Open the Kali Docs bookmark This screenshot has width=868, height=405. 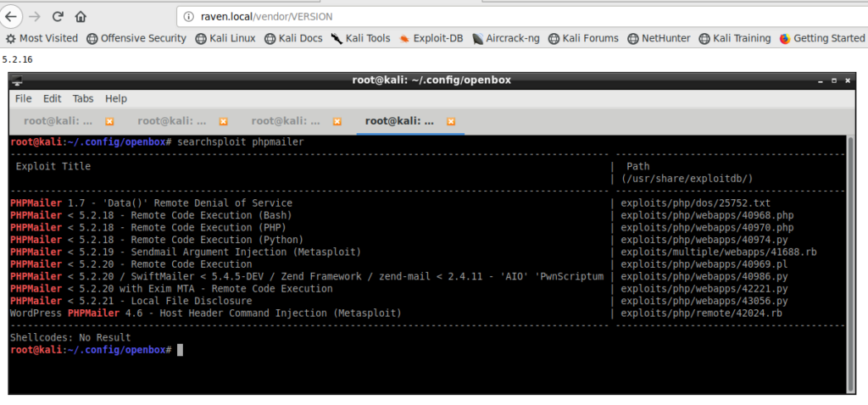point(293,38)
